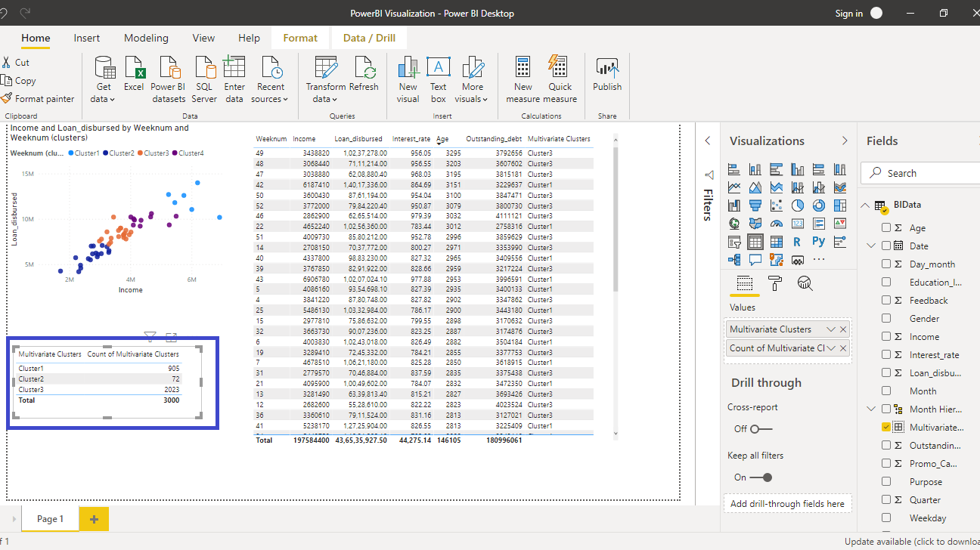Collapse the BIData table
Viewport: 980px width, 550px height.
click(x=865, y=205)
